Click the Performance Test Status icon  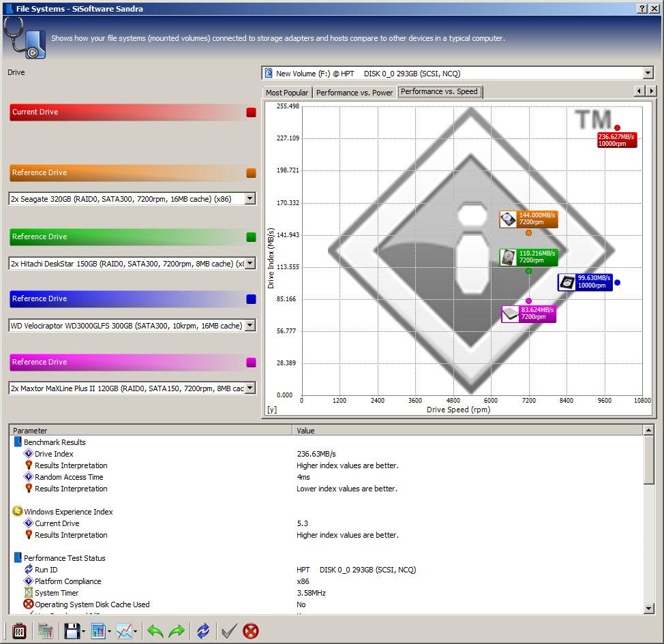tap(18, 557)
